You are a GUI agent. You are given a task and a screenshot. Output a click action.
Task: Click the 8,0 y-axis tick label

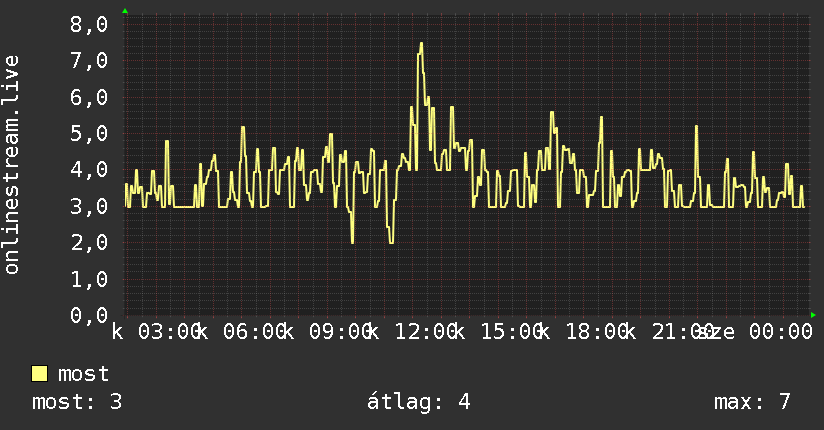[89, 25]
